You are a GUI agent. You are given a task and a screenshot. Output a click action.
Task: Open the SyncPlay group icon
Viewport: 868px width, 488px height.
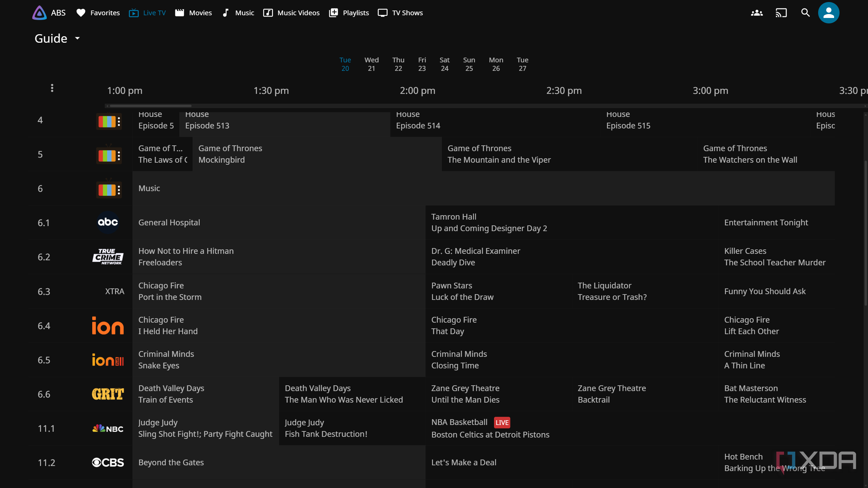click(757, 13)
